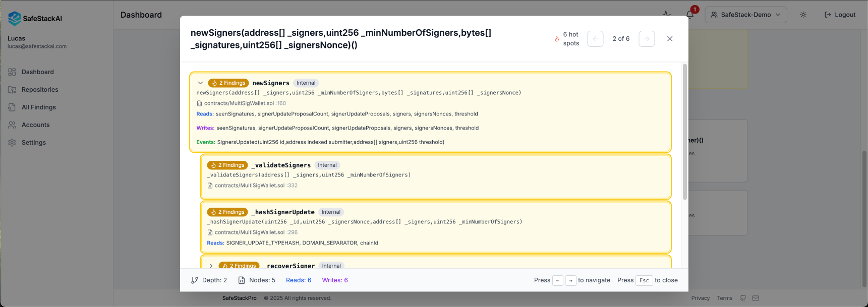Open the Privacy footer link
The width and height of the screenshot is (868, 307).
pos(701,298)
